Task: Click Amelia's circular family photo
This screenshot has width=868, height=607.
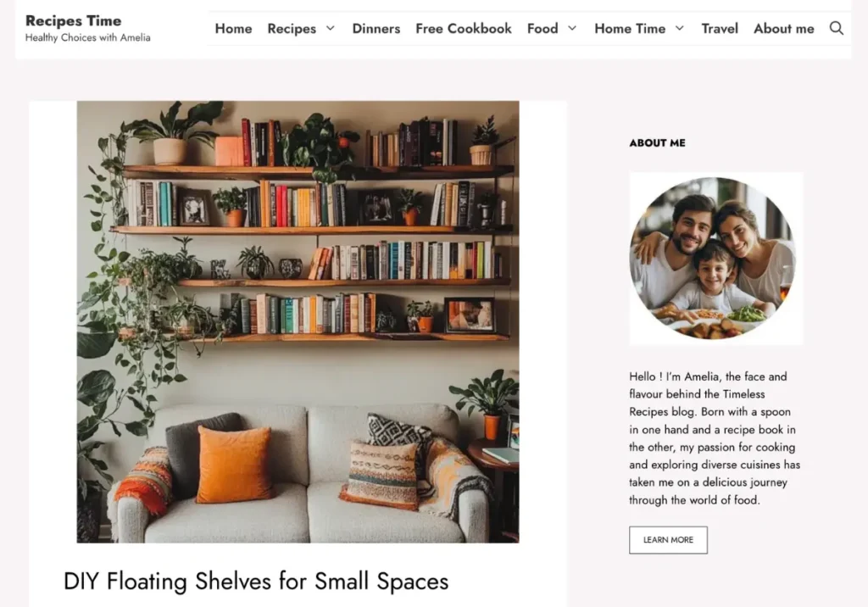Action: [x=713, y=259]
